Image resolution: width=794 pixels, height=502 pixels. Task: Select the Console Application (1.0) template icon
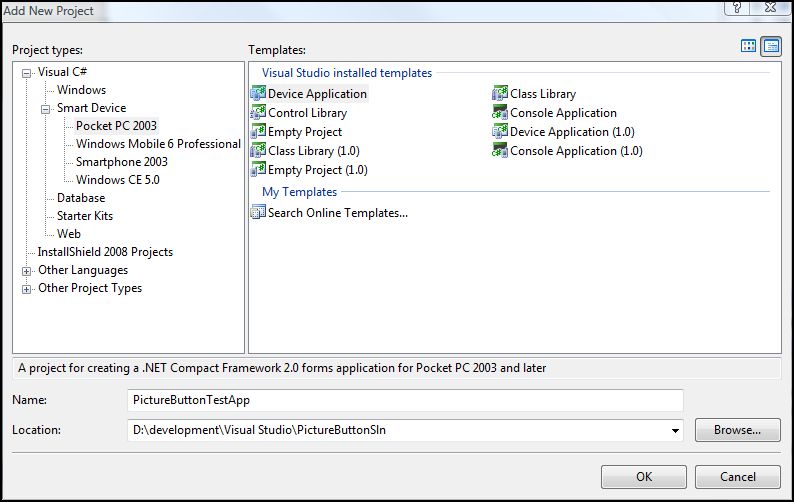500,150
